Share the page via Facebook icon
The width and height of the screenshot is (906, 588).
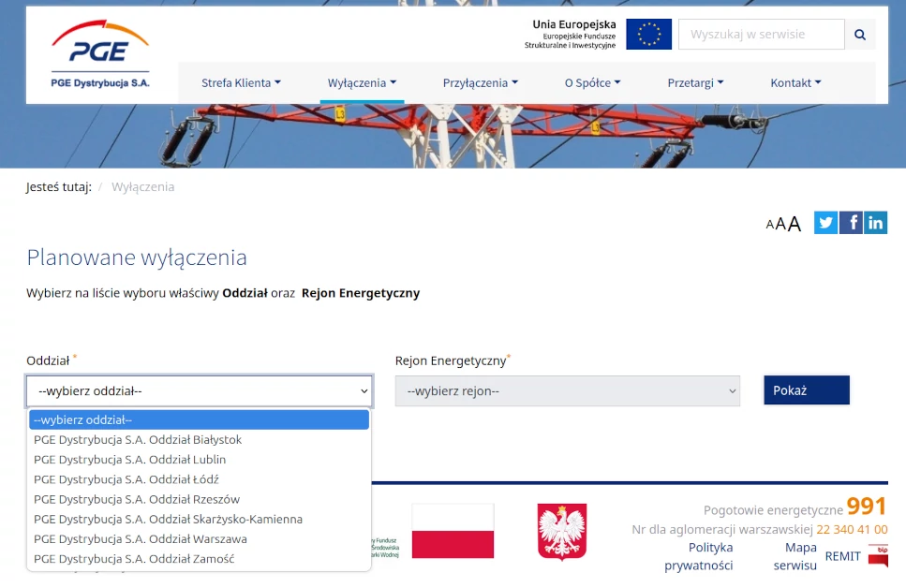coord(851,223)
